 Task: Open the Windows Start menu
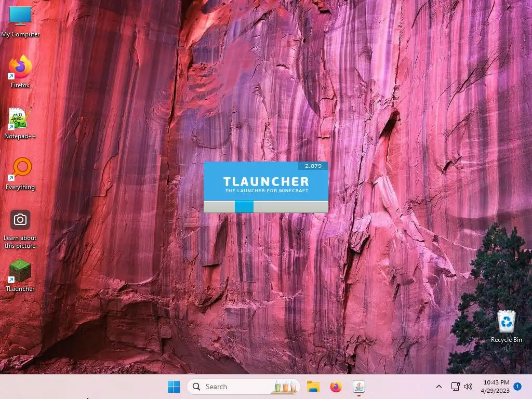pyautogui.click(x=174, y=387)
